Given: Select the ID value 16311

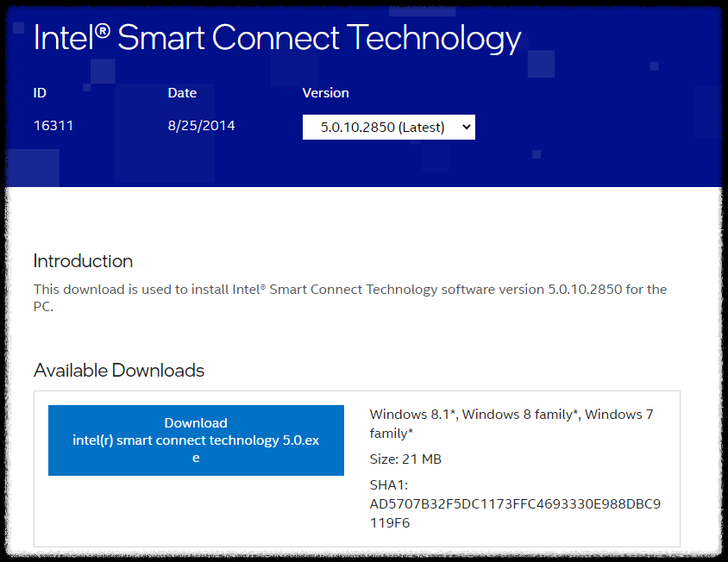Looking at the screenshot, I should click(x=53, y=125).
